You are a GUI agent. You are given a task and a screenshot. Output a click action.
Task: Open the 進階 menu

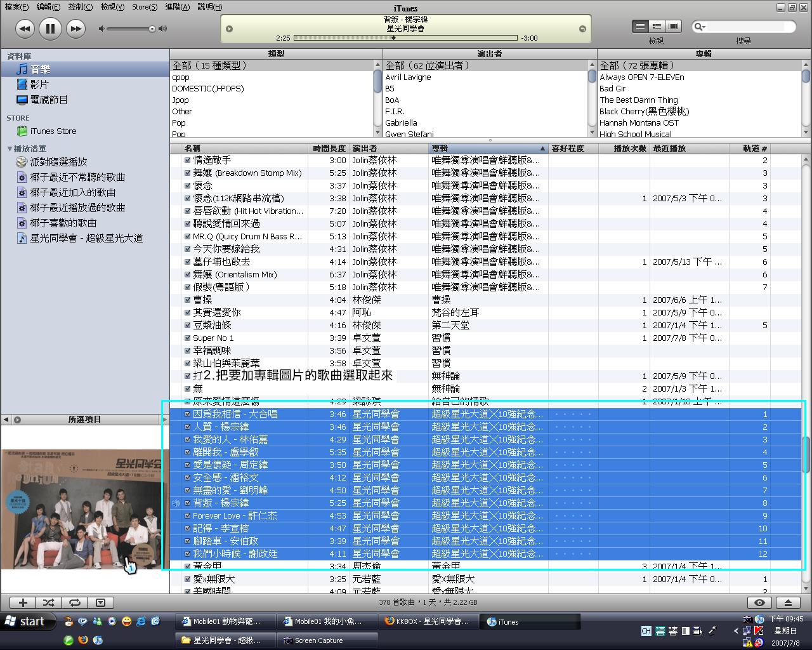(177, 7)
